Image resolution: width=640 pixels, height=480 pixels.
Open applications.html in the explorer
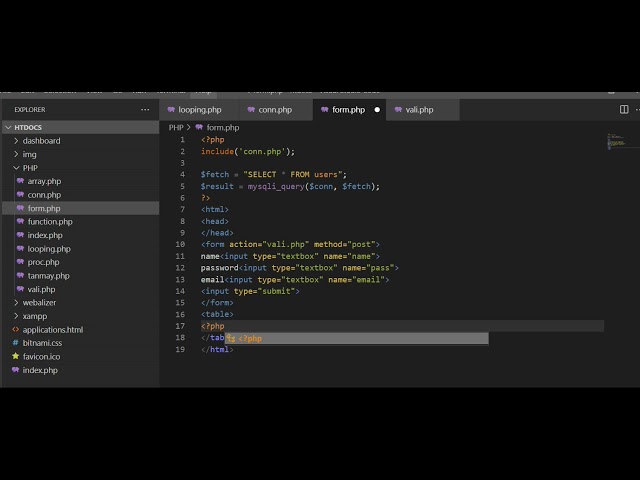pos(52,329)
